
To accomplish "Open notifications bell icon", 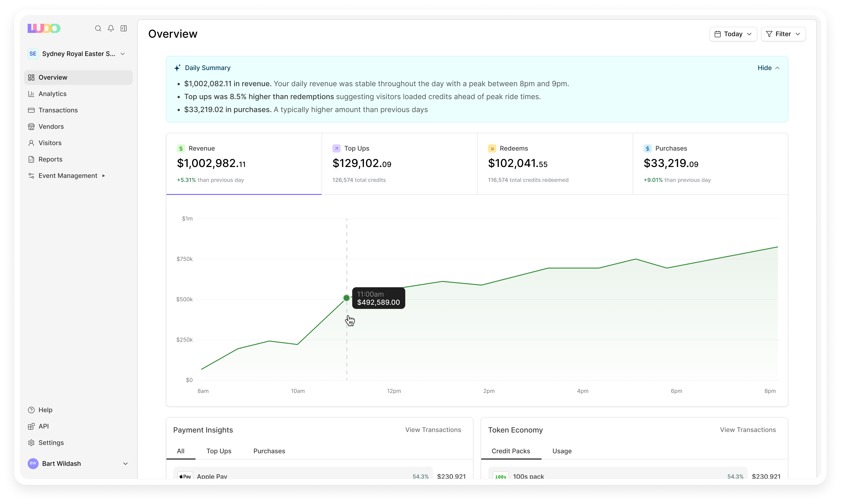I will (111, 28).
